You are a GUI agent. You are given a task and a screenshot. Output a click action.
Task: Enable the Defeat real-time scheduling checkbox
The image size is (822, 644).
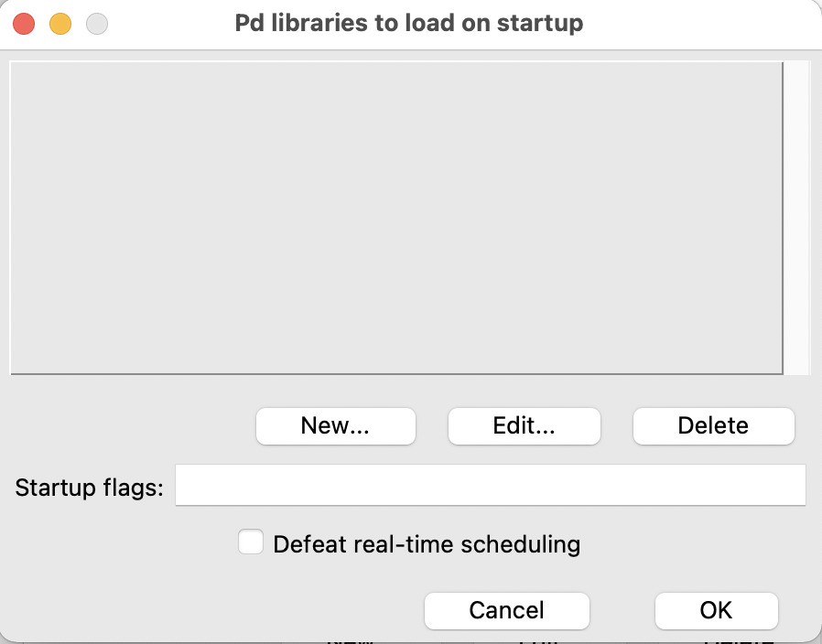coord(251,542)
